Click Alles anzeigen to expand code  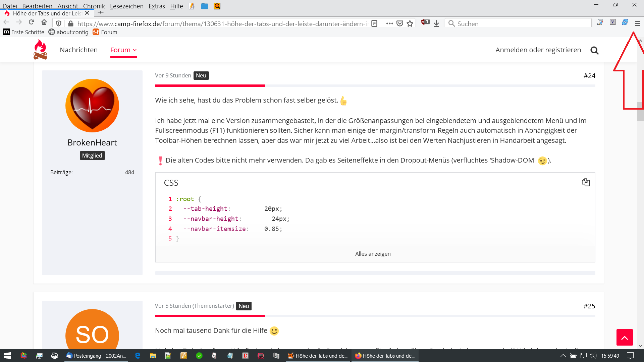click(x=373, y=254)
